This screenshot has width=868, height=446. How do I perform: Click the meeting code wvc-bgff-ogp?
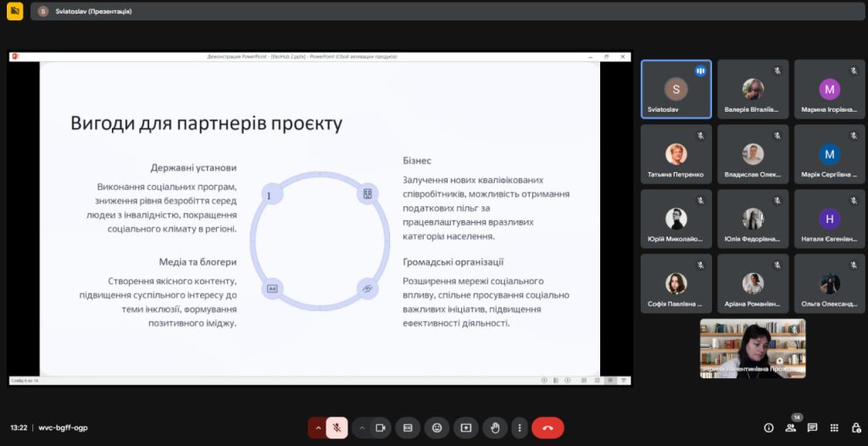pos(64,428)
